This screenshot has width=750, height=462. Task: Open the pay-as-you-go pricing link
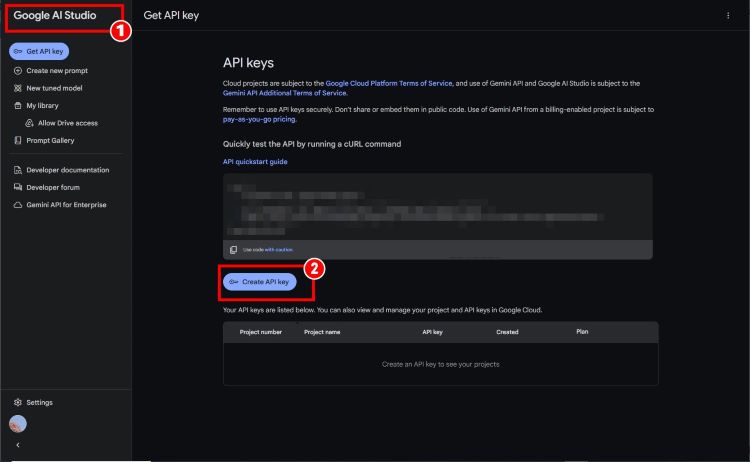point(259,120)
